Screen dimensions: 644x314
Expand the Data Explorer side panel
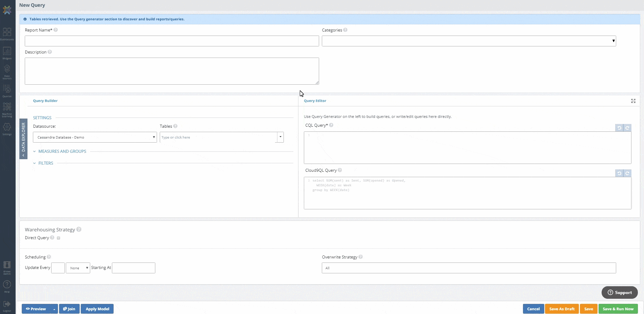tap(23, 140)
